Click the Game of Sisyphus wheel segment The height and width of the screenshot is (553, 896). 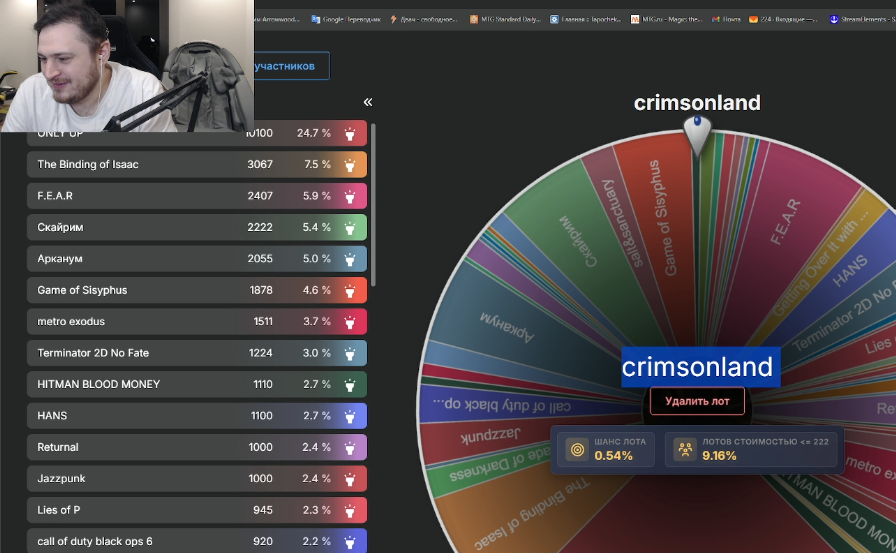663,218
